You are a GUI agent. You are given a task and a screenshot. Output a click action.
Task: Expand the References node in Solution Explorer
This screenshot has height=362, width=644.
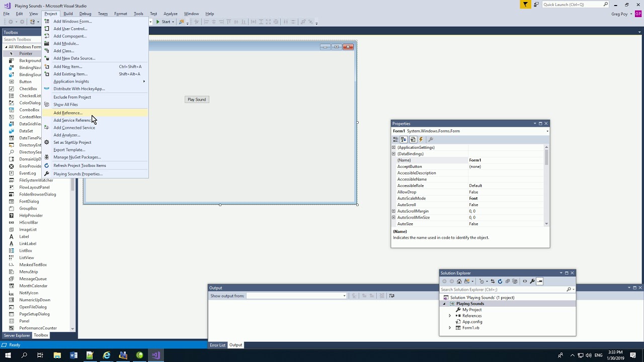click(450, 316)
